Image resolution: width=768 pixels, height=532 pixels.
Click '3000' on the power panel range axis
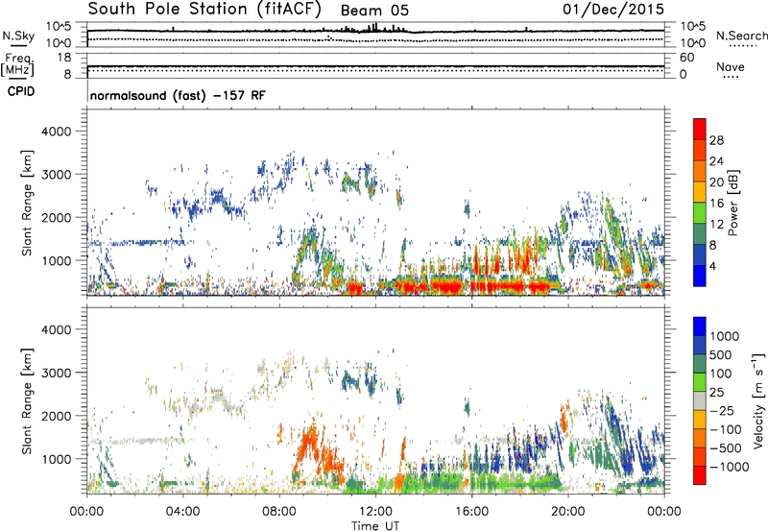(x=56, y=175)
